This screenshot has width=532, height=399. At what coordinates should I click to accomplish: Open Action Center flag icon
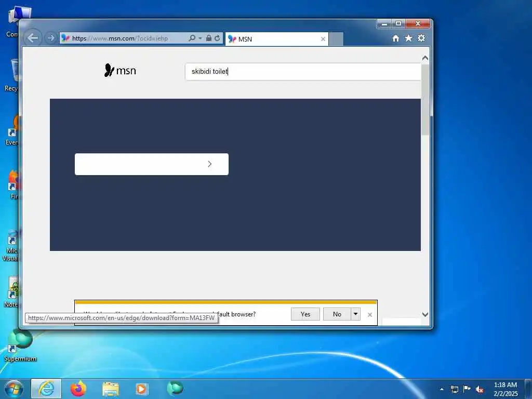click(x=467, y=389)
